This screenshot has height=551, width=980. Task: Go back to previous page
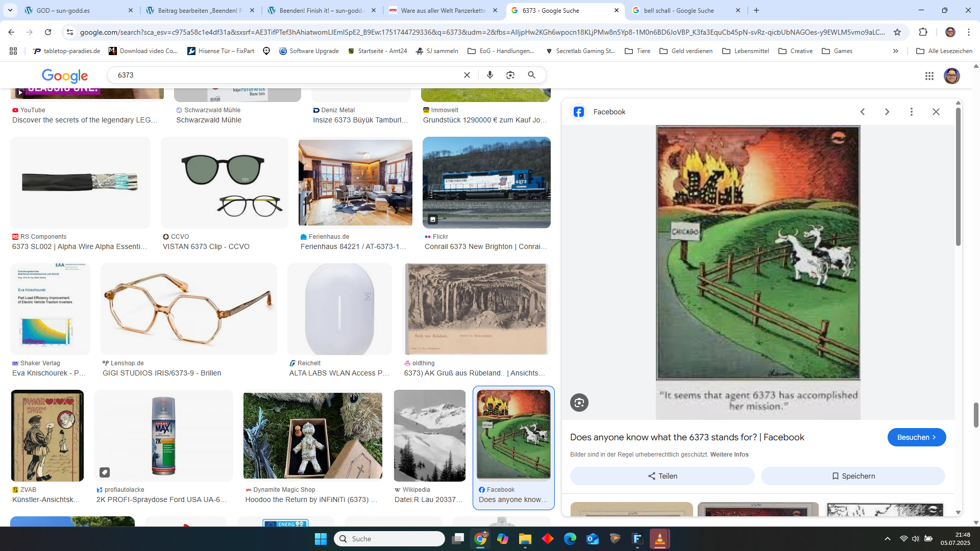11,32
